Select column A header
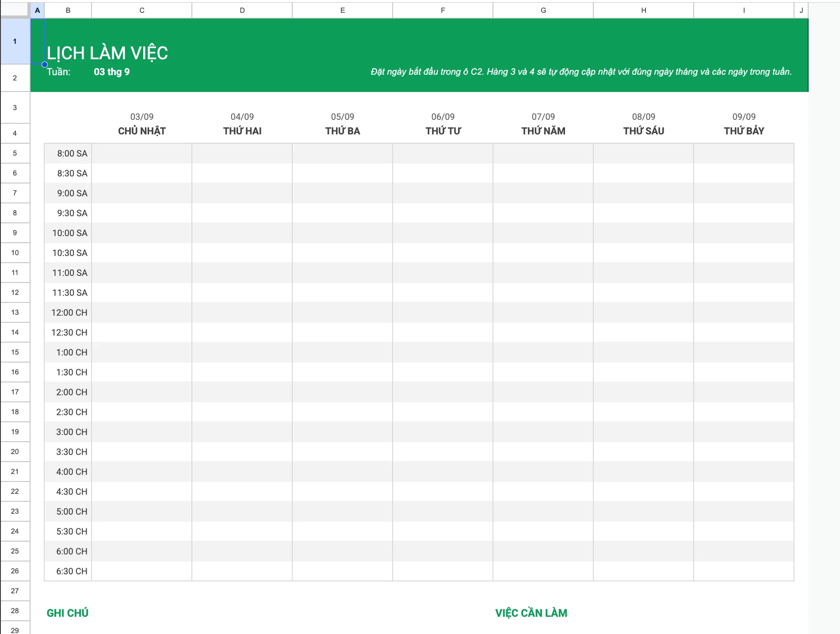The image size is (840, 634). click(37, 10)
